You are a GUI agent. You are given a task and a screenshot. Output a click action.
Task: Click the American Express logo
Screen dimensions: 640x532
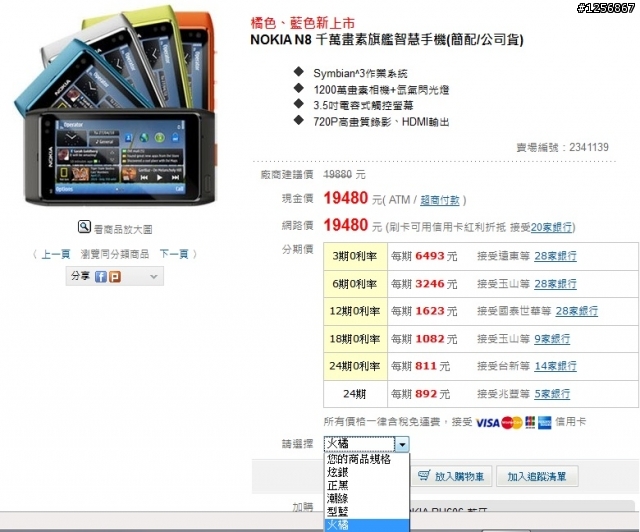544,423
